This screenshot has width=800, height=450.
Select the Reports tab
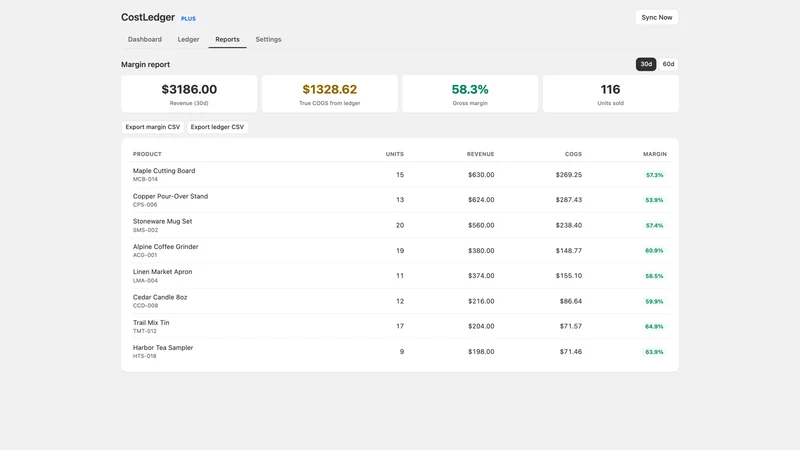(x=227, y=39)
